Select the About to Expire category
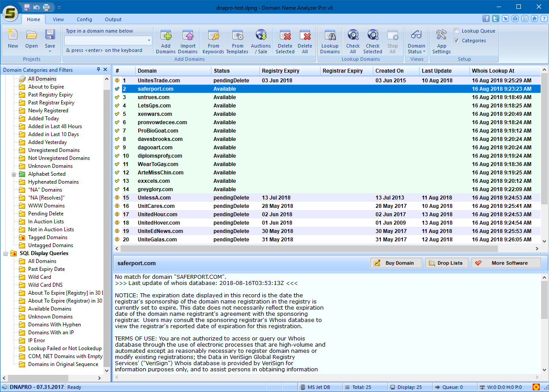The height and width of the screenshot is (392, 549). 46,87
